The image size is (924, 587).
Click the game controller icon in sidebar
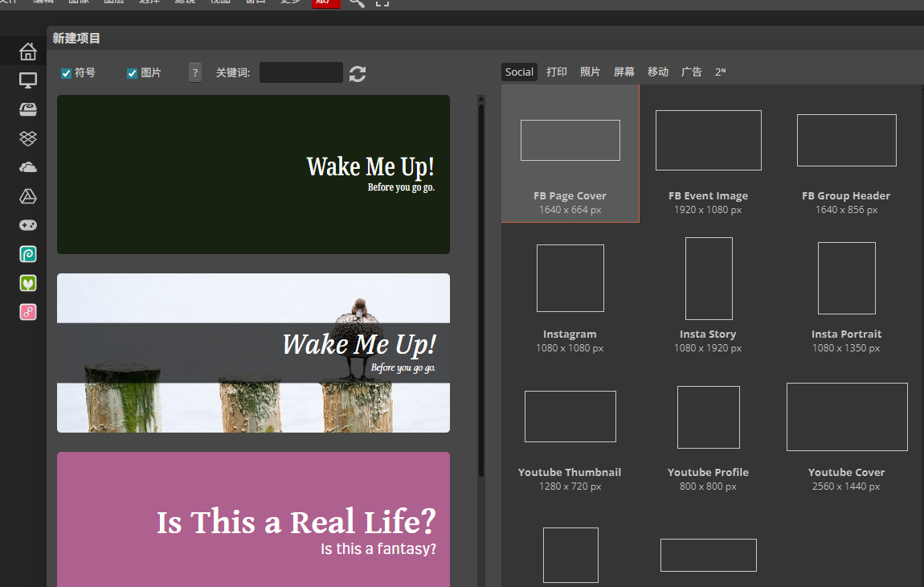point(28,225)
